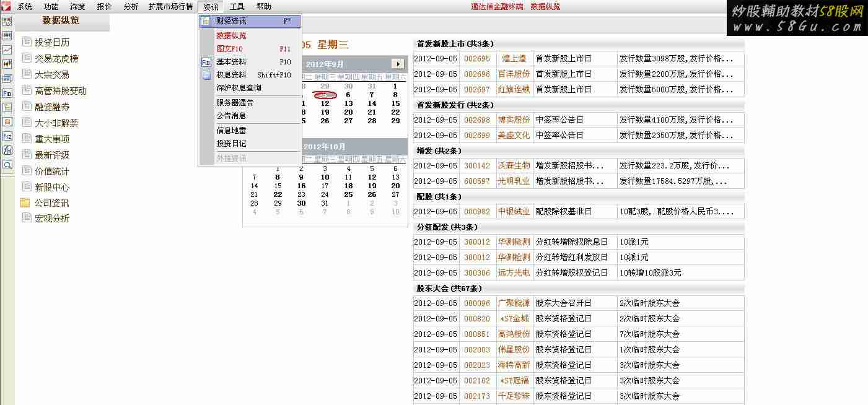This screenshot has width=868, height=405.
Task: Open the line chart icon in left toolbar
Action: coord(7,50)
